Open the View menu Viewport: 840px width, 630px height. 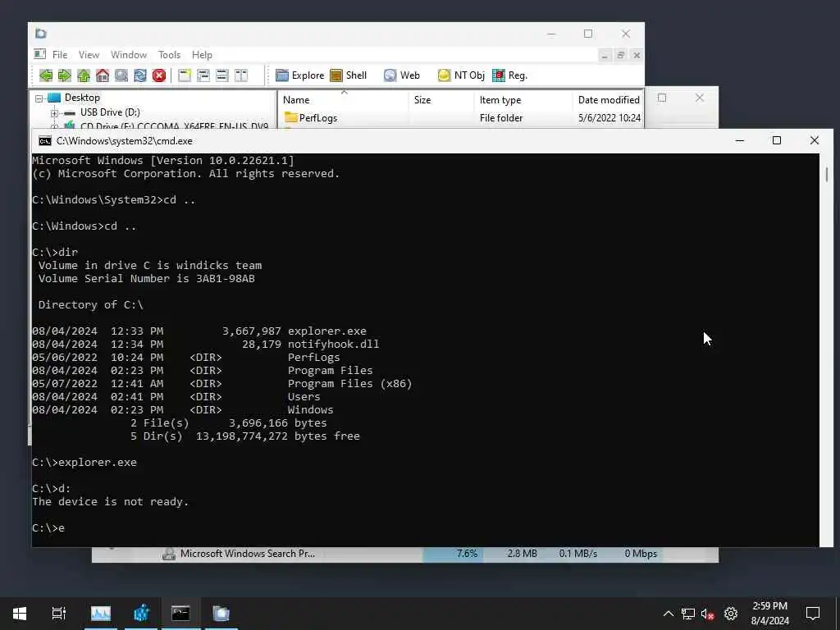[89, 55]
